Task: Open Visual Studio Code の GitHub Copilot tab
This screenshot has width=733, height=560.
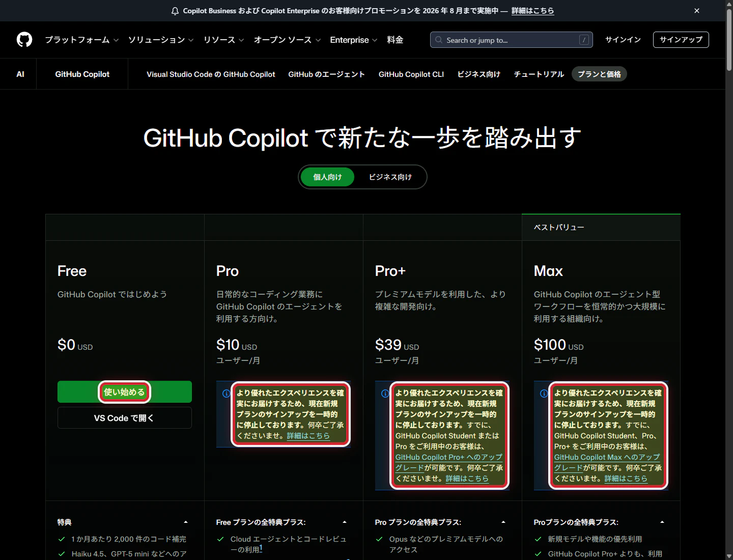Action: (x=211, y=74)
